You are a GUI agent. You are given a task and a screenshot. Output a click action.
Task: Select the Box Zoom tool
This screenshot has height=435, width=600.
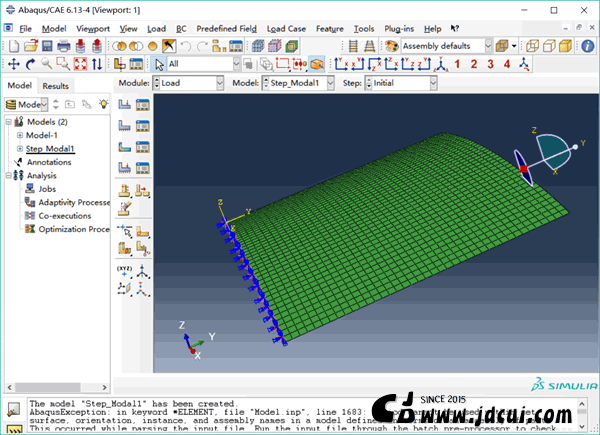point(63,64)
